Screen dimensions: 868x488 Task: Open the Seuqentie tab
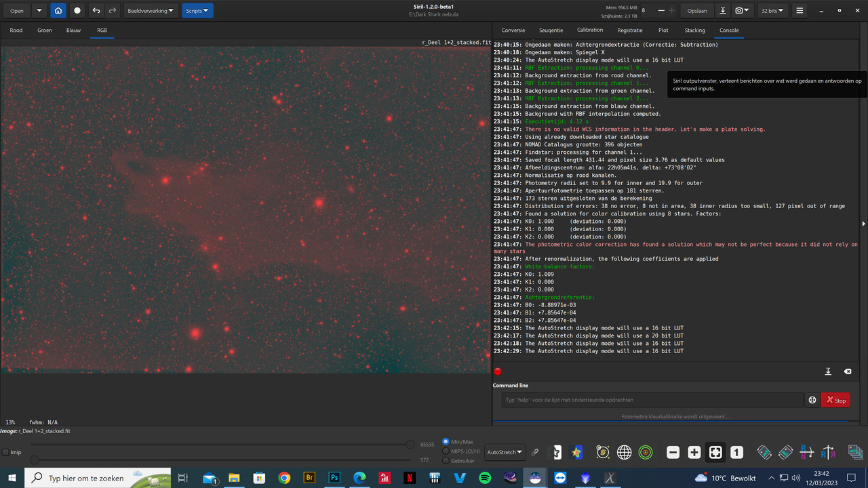pyautogui.click(x=551, y=30)
